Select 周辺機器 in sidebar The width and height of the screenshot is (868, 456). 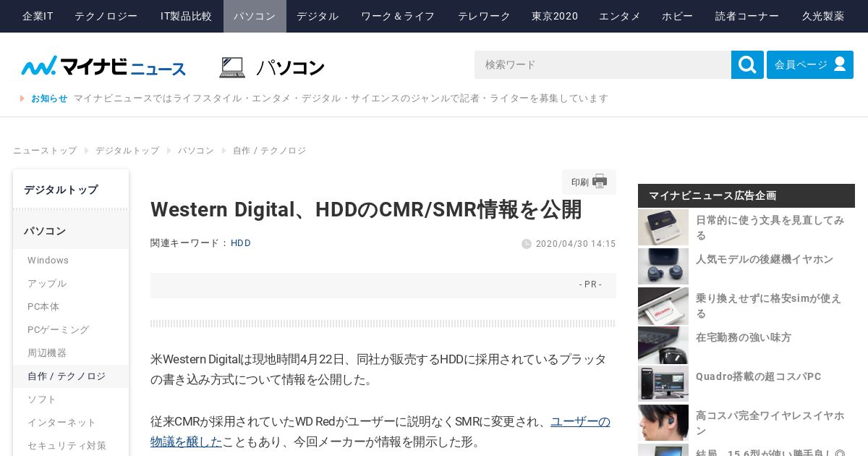click(71, 353)
